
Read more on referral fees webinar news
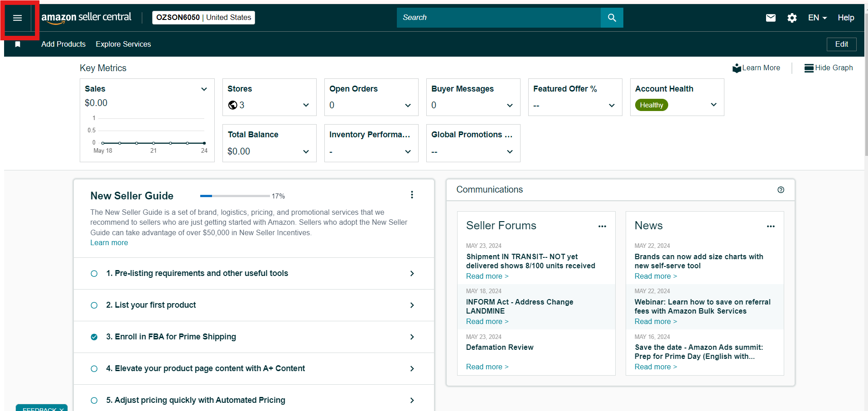pos(656,322)
